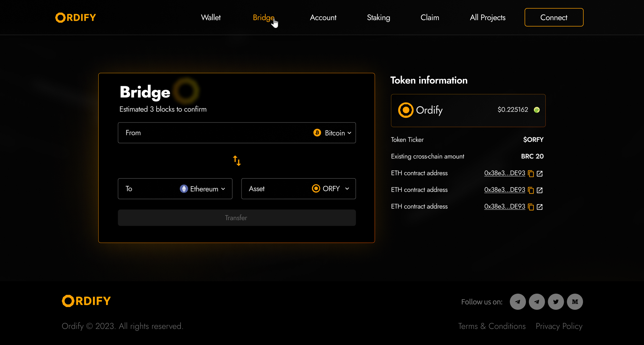The height and width of the screenshot is (345, 644).
Task: Expand the From Bitcoin network dropdown
Action: point(332,133)
